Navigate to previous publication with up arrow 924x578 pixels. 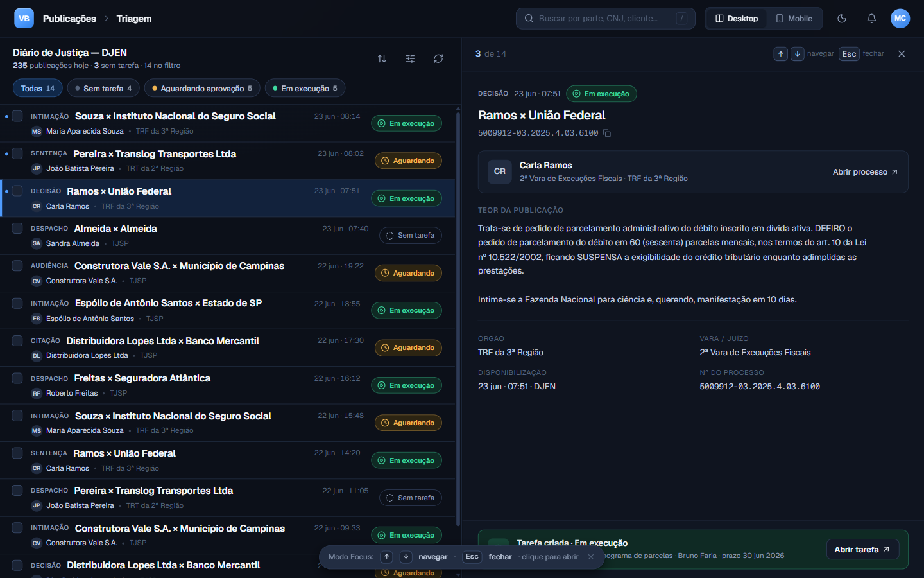click(780, 54)
